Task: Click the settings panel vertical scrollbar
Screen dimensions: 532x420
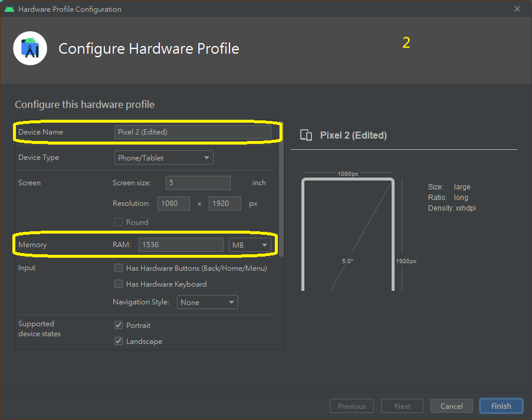Action: (281, 190)
